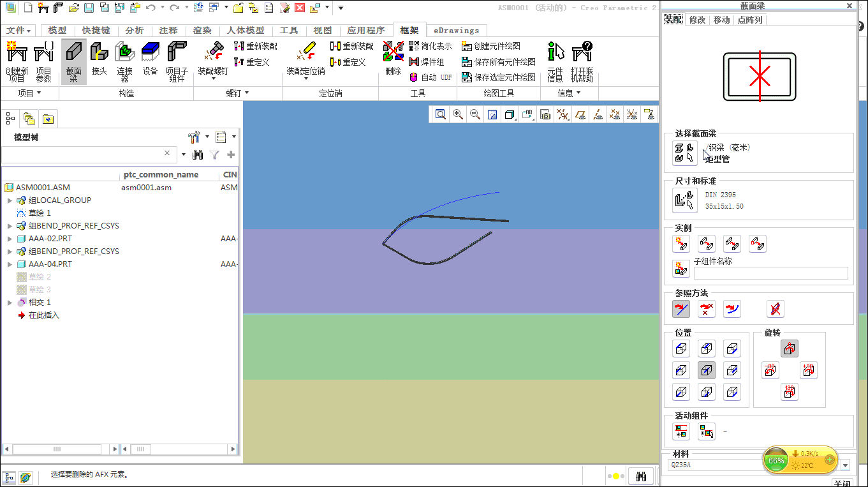Screen dimensions: 868x487
Task: Toggle axis display in graphics toolbar
Action: [x=598, y=114]
